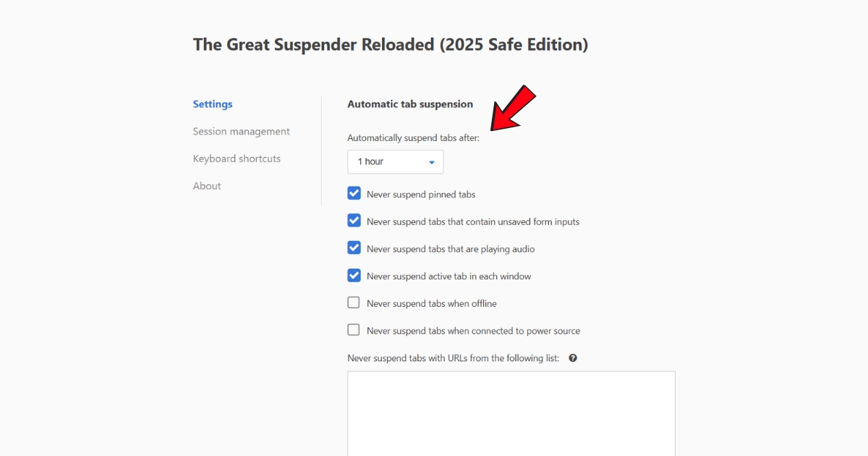This screenshot has height=456, width=868.
Task: Open the suspend time dropdown
Action: pos(395,161)
